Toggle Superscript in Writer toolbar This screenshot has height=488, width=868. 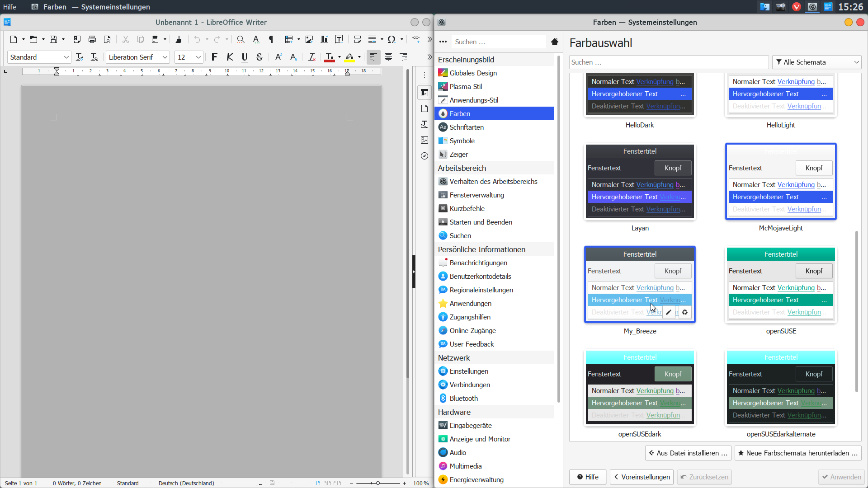point(278,57)
